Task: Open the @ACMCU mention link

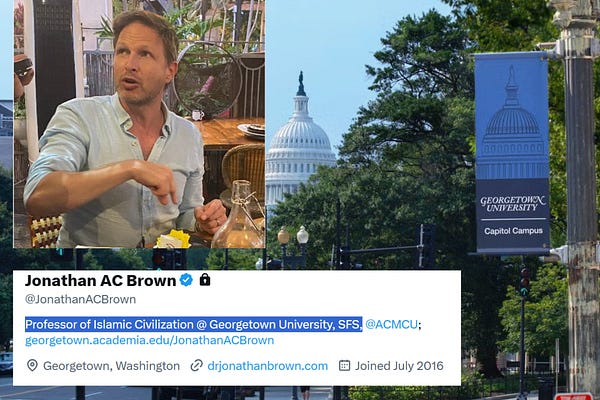Action: click(391, 325)
